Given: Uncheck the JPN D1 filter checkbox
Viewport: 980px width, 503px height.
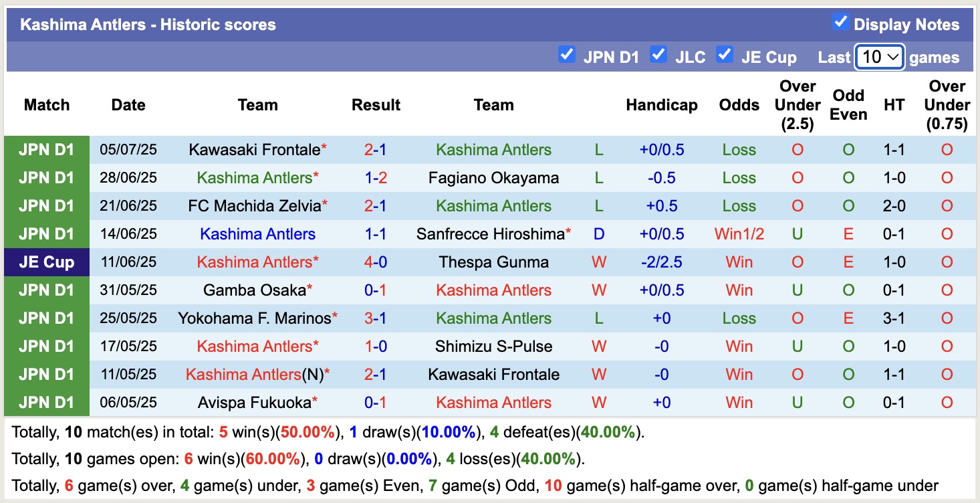Looking at the screenshot, I should click(567, 56).
